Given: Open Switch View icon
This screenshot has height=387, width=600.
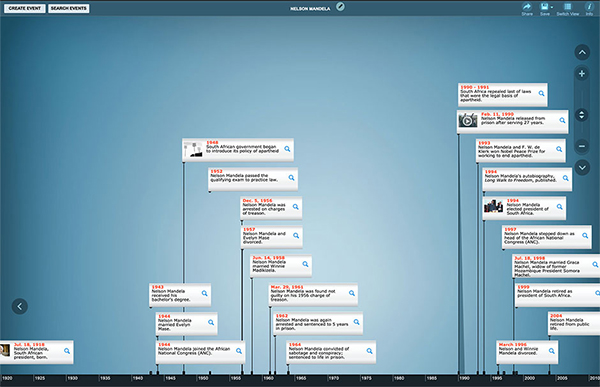Looking at the screenshot, I should point(568,7).
